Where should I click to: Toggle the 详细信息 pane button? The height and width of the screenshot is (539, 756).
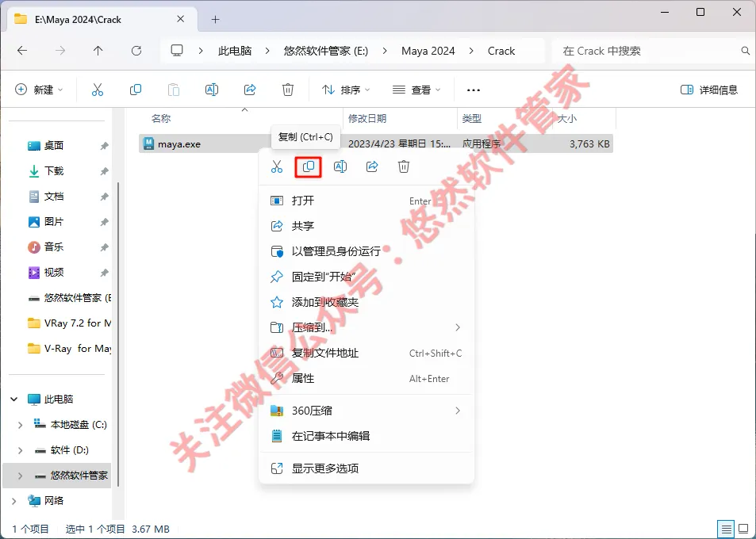tap(708, 90)
